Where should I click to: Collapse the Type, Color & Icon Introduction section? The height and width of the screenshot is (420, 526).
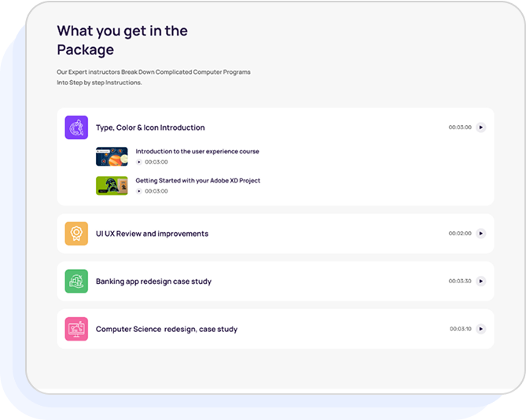(x=150, y=127)
